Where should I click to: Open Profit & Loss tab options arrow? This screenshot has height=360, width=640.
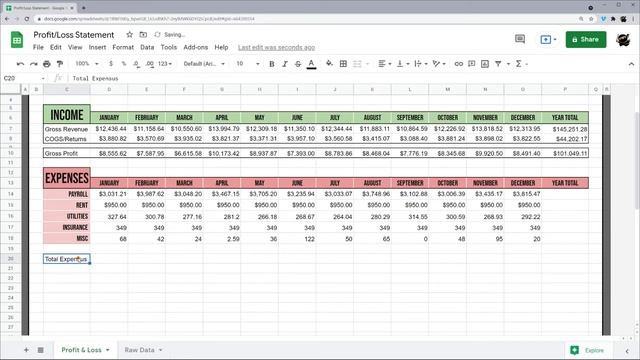click(x=108, y=350)
